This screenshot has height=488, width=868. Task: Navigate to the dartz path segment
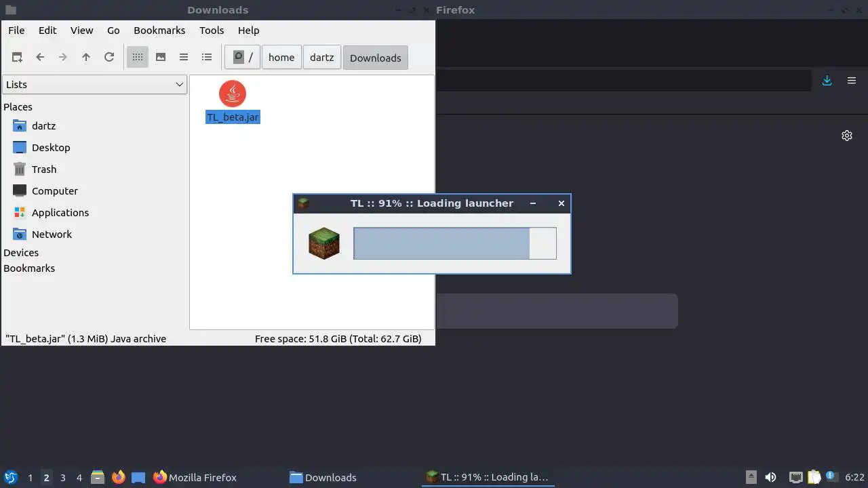[322, 58]
